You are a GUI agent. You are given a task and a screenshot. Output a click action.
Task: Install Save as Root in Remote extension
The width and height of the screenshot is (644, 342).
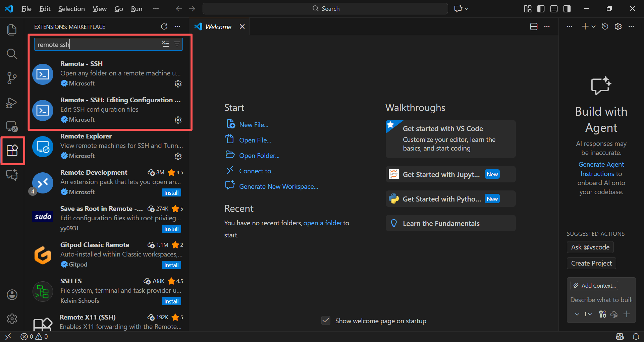tap(171, 229)
